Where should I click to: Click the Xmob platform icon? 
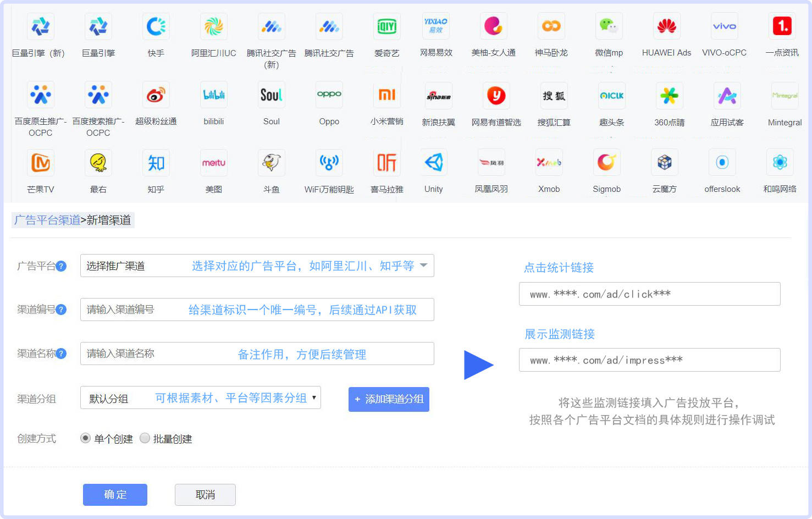[549, 162]
